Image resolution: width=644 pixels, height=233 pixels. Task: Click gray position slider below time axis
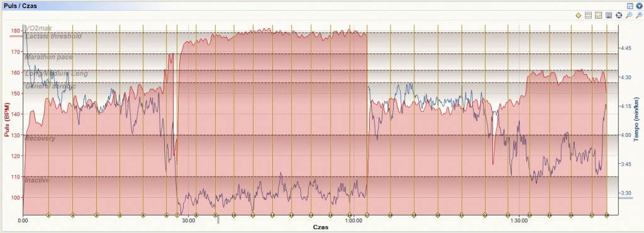218,219
